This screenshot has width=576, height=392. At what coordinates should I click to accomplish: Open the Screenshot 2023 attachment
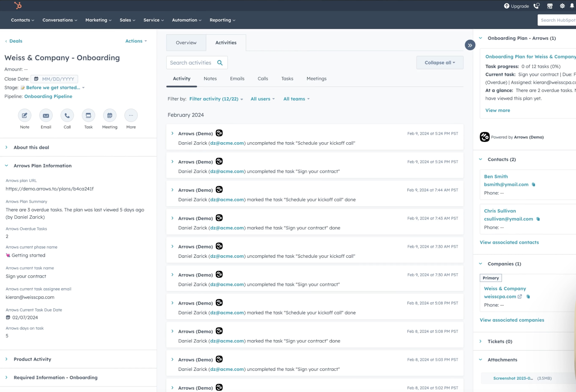click(x=513, y=378)
